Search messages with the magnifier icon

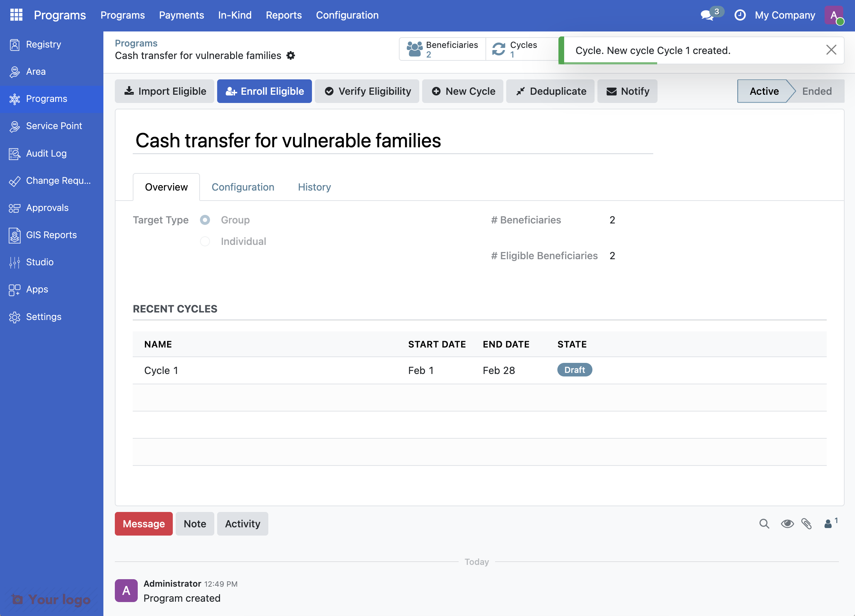coord(764,524)
